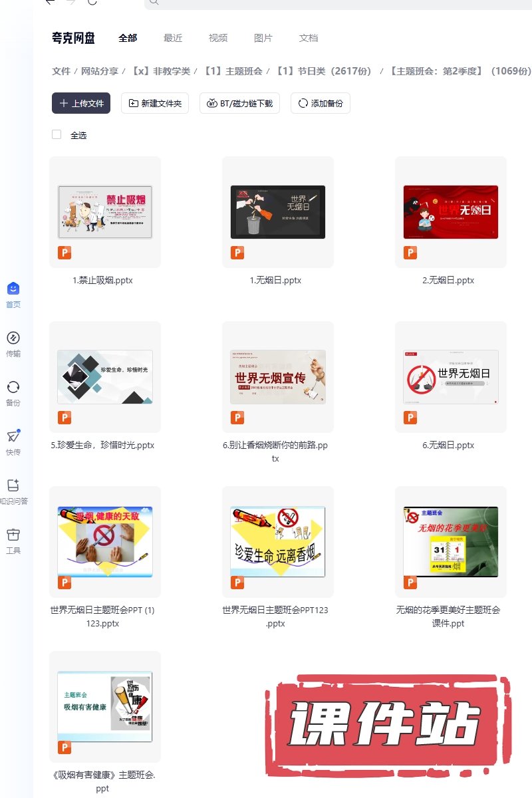Open the 快传 quick transfer icon
Image resolution: width=532 pixels, height=798 pixels.
(13, 436)
